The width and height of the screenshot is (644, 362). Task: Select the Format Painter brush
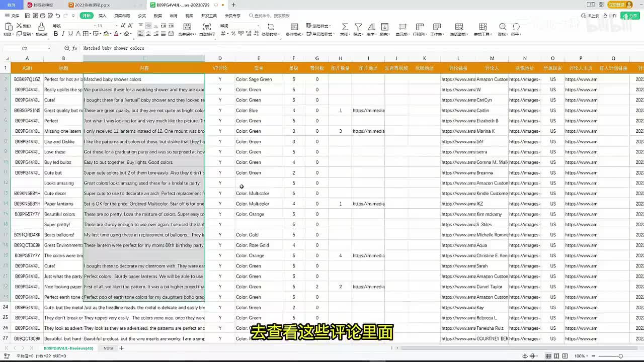click(x=41, y=26)
